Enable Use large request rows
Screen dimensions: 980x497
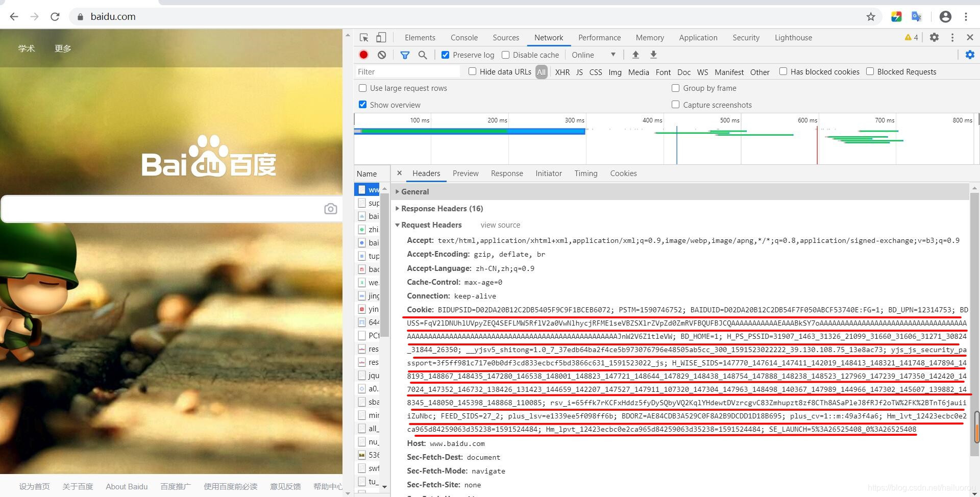click(362, 88)
